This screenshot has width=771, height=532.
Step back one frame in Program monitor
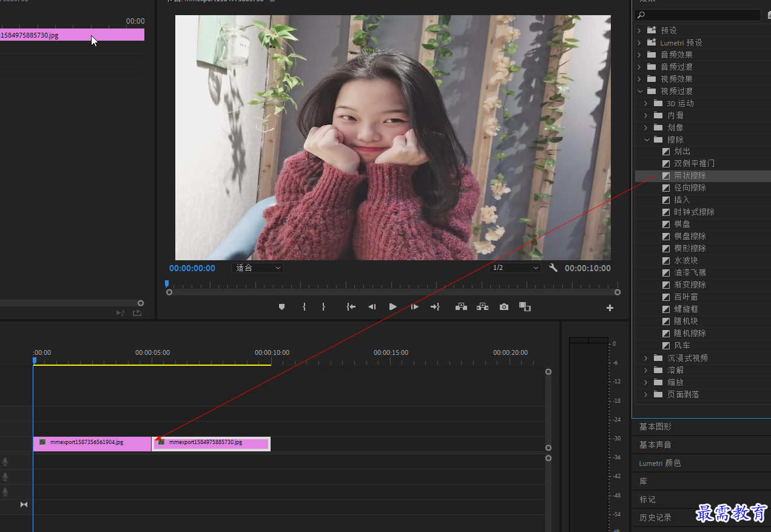click(x=372, y=307)
